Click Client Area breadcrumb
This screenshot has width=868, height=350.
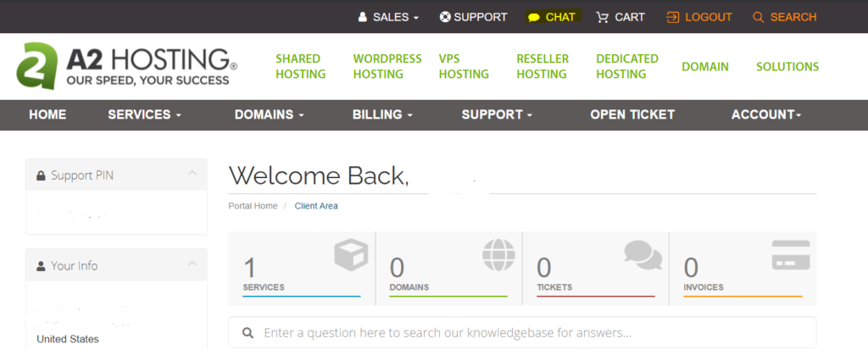pos(316,206)
